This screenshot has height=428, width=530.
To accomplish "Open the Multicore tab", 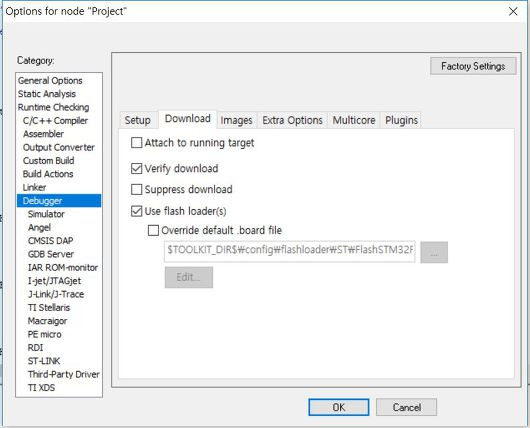I will click(354, 120).
